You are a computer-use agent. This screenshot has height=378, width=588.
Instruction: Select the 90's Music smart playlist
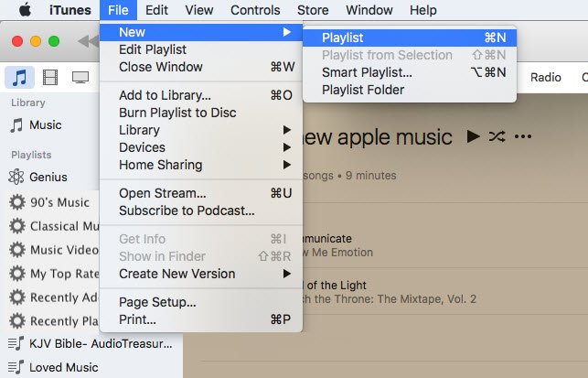point(59,202)
